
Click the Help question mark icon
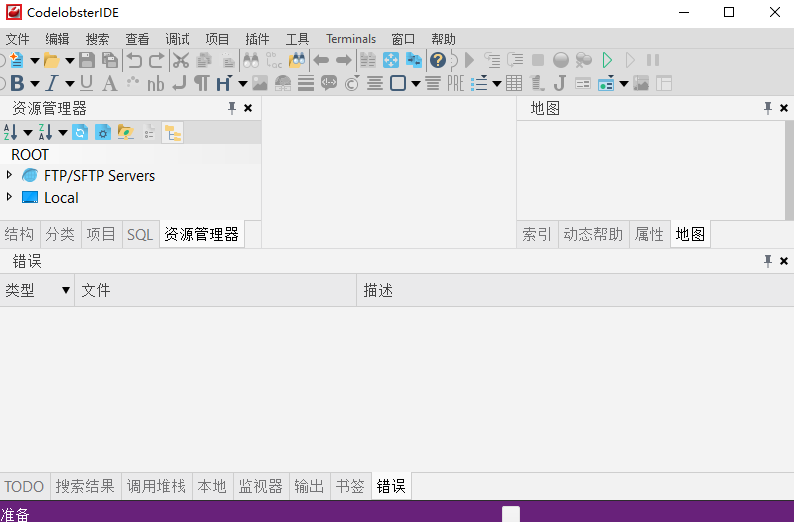438,60
